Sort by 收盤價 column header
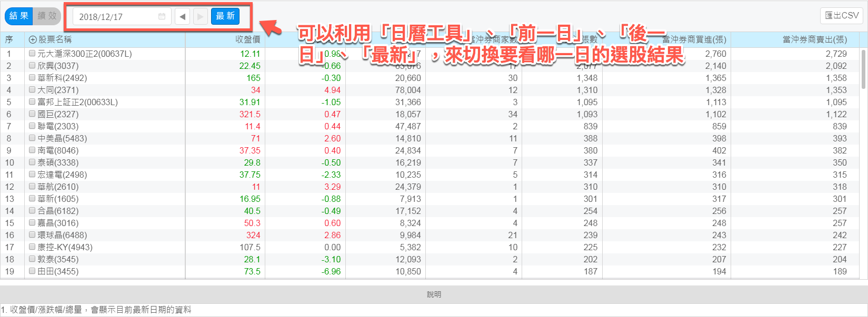This screenshot has width=868, height=317. pyautogui.click(x=247, y=40)
